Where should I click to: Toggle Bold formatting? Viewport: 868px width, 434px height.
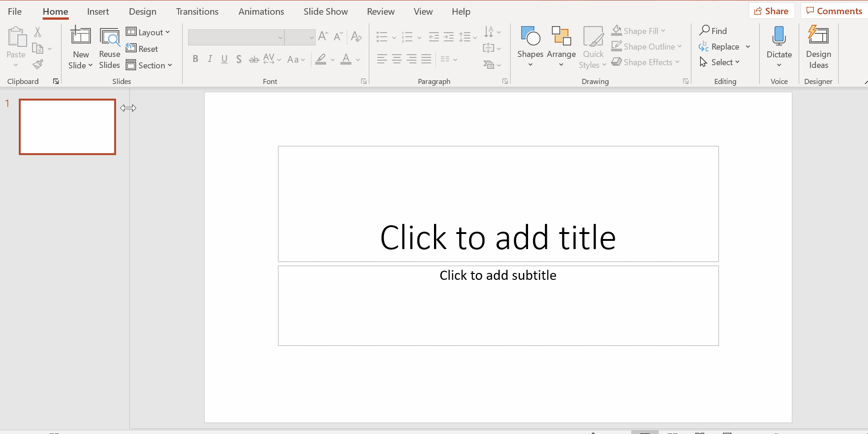pos(195,59)
